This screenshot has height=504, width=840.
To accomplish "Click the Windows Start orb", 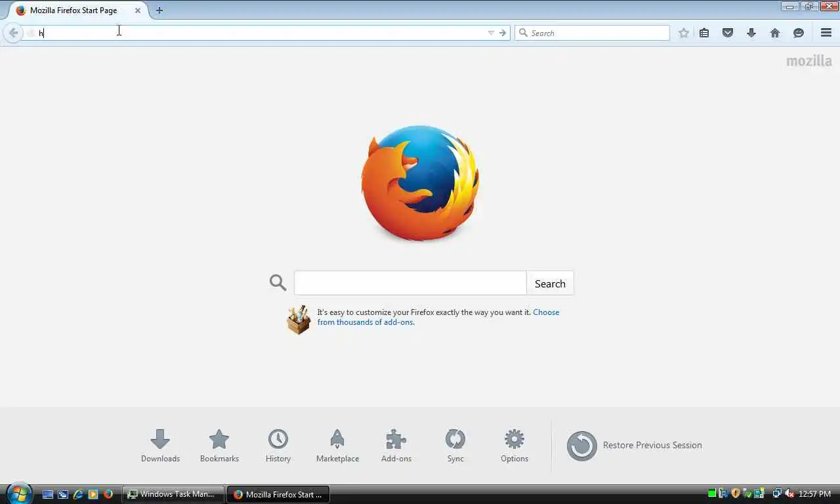I will (18, 493).
